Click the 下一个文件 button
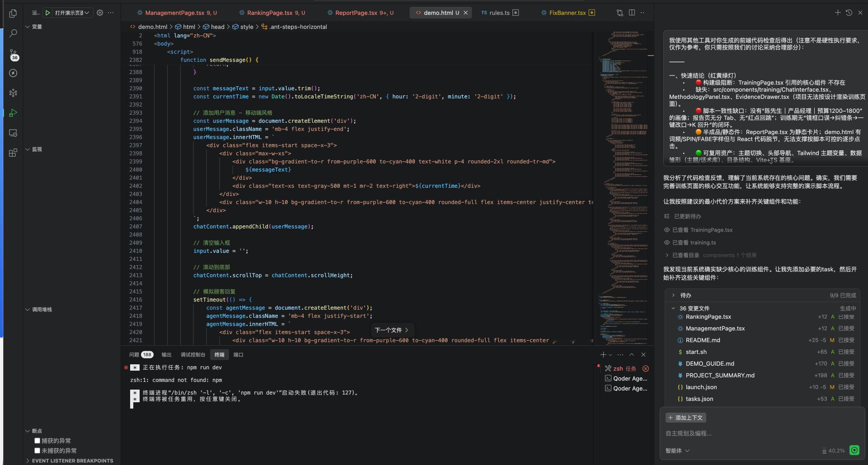The height and width of the screenshot is (465, 868). click(392, 330)
